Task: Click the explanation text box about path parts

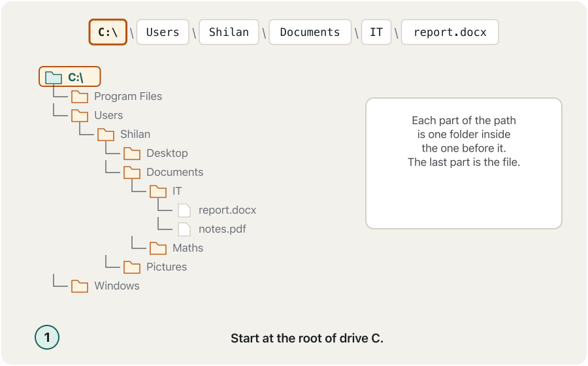Action: pos(464,163)
